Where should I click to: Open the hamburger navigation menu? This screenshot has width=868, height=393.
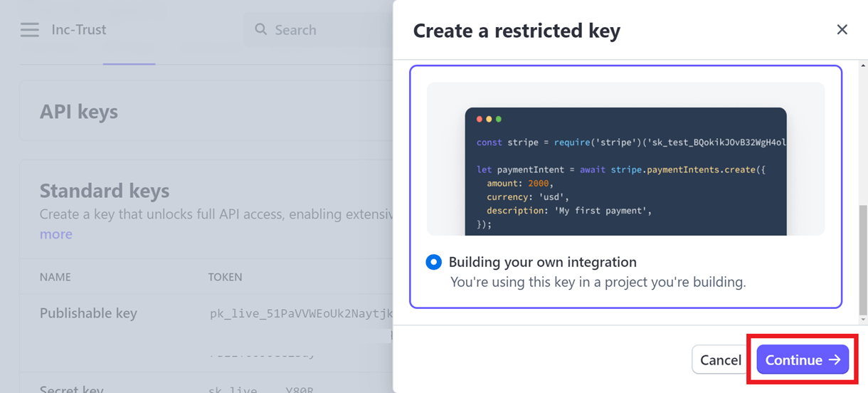click(29, 30)
